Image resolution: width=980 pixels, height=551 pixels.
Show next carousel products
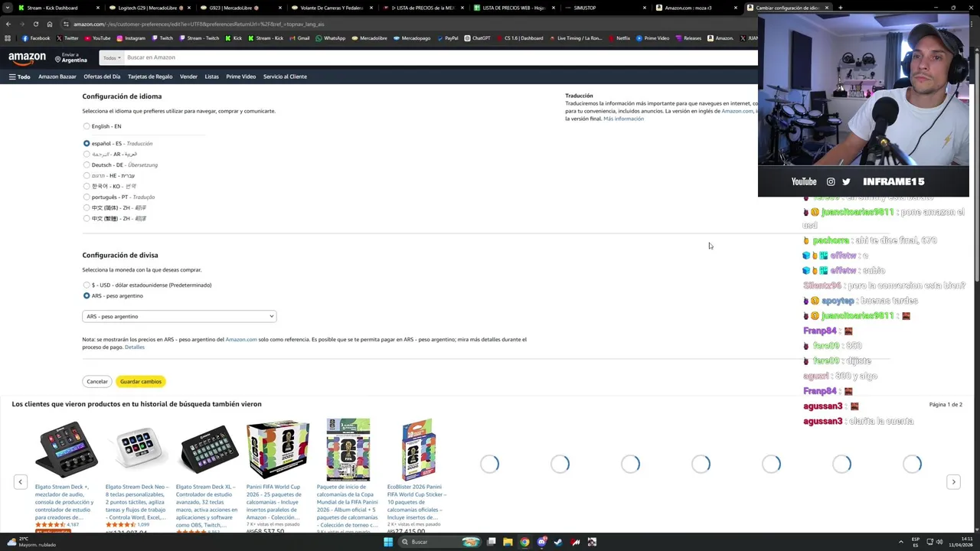point(953,481)
